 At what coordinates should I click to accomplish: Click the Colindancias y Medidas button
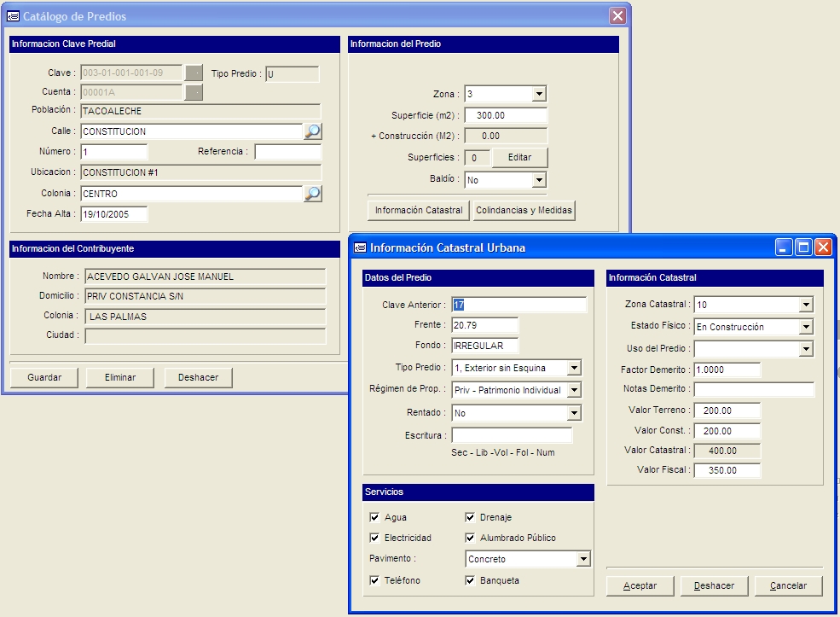pos(524,210)
